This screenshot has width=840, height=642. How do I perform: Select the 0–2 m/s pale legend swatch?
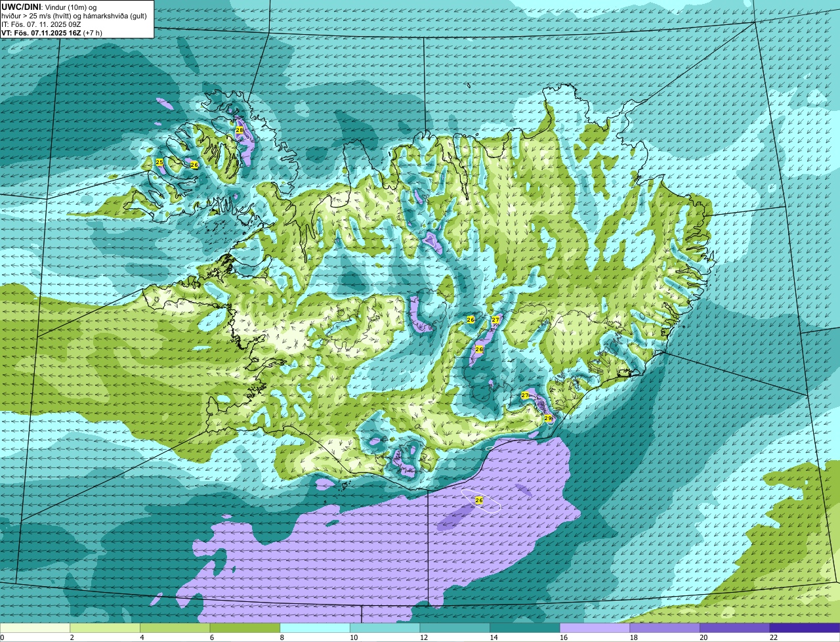pos(35,628)
